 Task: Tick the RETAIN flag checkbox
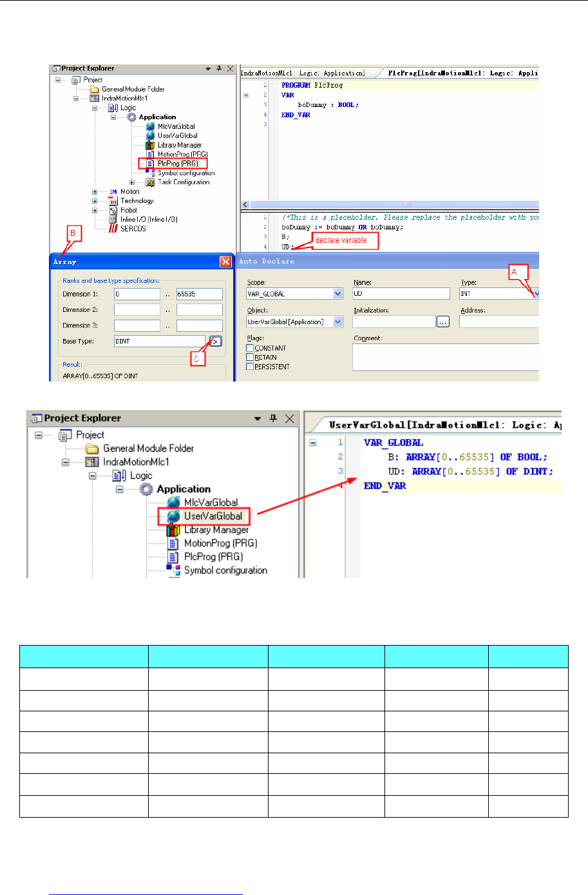250,357
